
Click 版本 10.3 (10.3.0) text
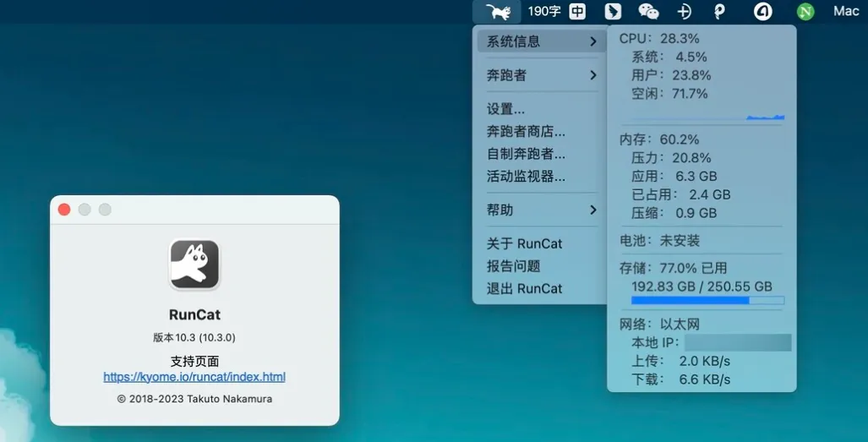(x=194, y=337)
